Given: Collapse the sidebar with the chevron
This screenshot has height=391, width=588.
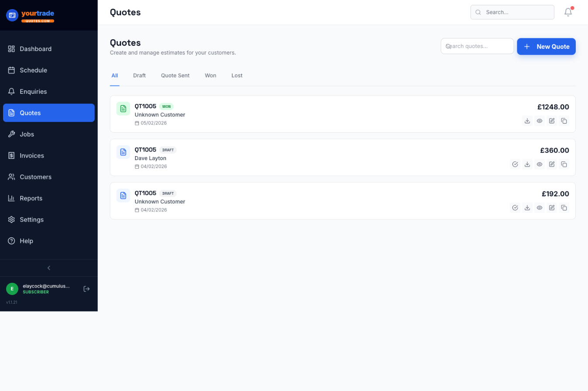Looking at the screenshot, I should [x=49, y=268].
